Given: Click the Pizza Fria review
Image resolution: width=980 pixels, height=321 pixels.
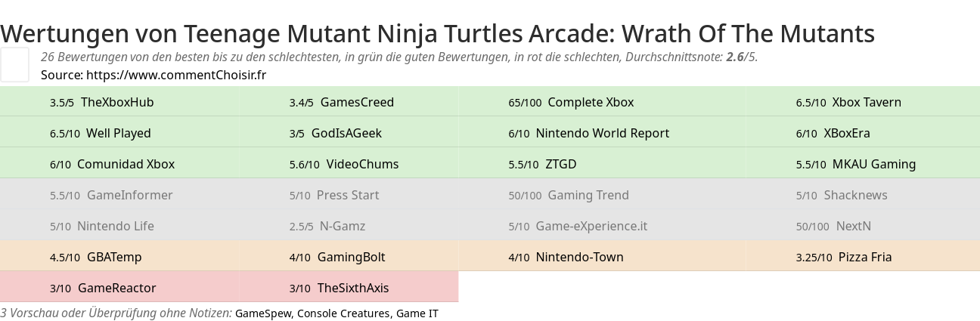Looking at the screenshot, I should [x=864, y=257].
